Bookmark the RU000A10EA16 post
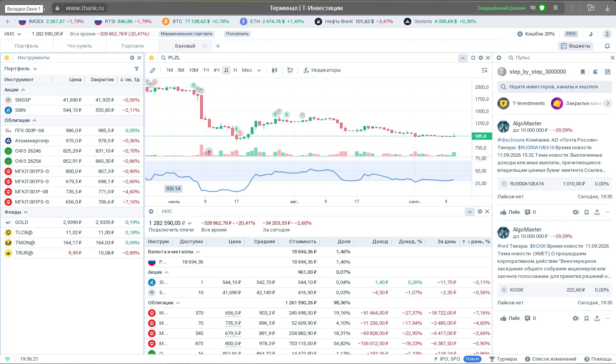 point(587,212)
